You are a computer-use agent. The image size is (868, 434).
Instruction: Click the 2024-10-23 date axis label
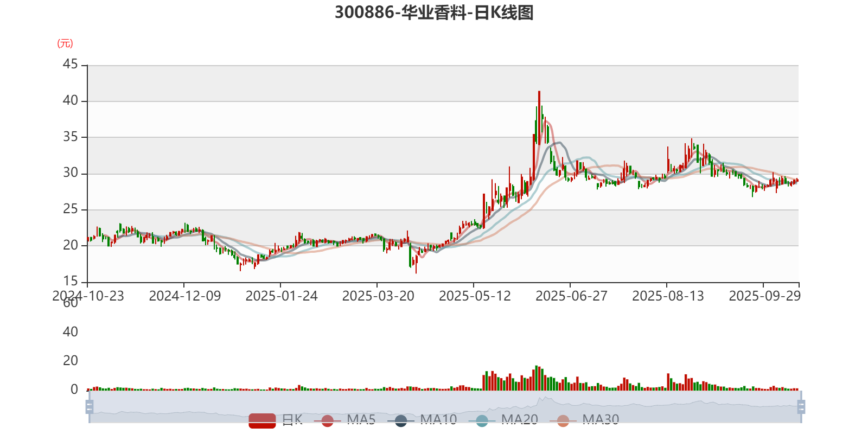tap(88, 296)
